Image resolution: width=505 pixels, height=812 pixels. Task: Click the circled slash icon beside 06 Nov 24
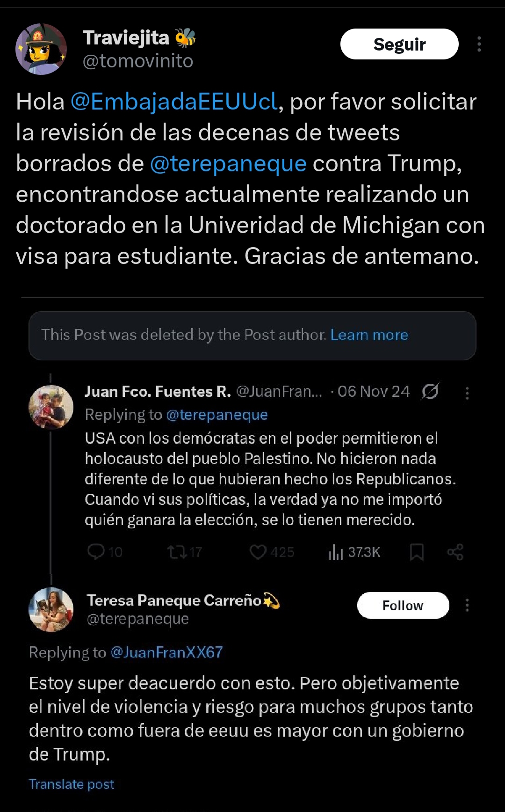click(430, 391)
